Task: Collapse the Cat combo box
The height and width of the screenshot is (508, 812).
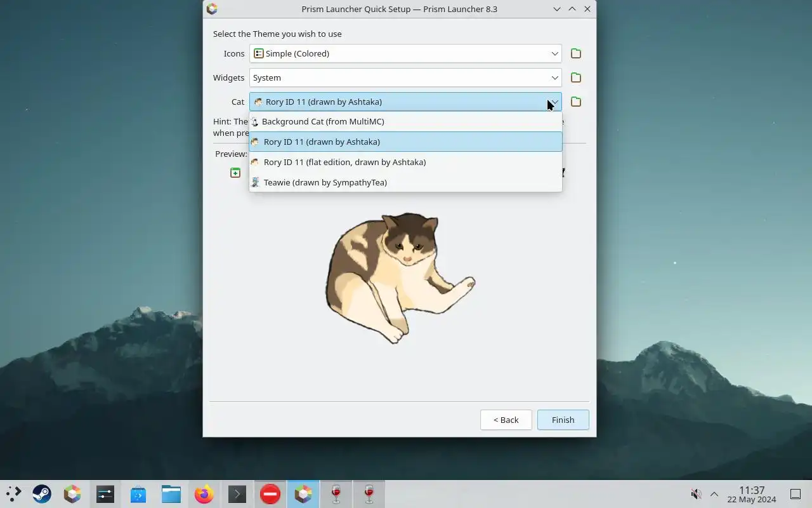Action: (x=405, y=102)
